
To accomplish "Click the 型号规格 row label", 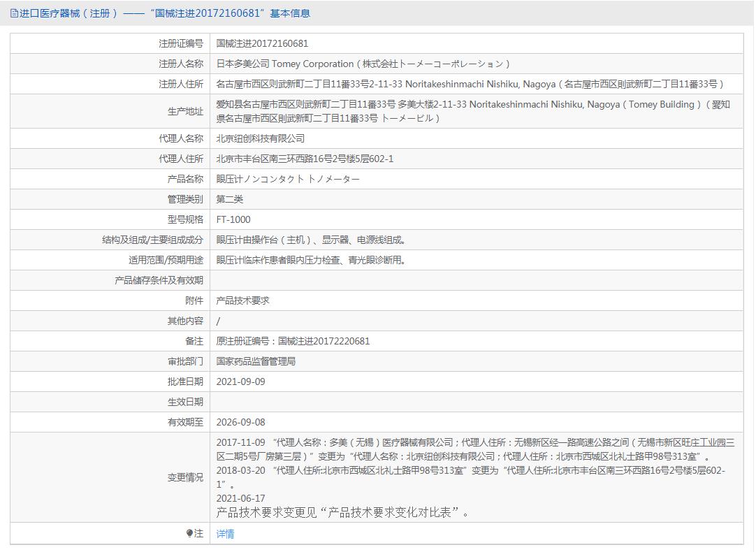I will (x=185, y=219).
